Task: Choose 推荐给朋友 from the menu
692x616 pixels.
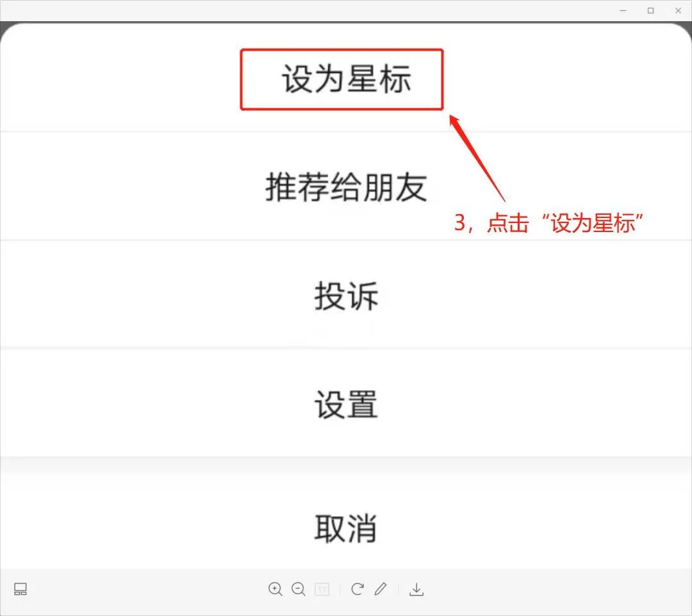Action: coord(346,187)
